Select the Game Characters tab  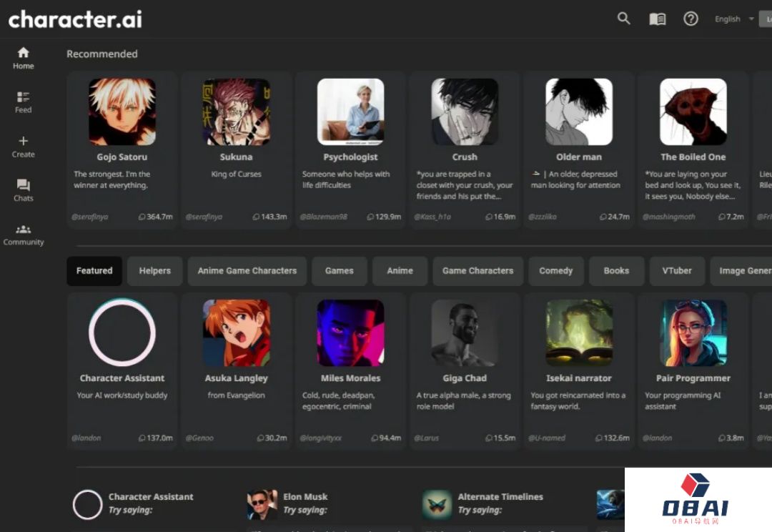tap(477, 271)
